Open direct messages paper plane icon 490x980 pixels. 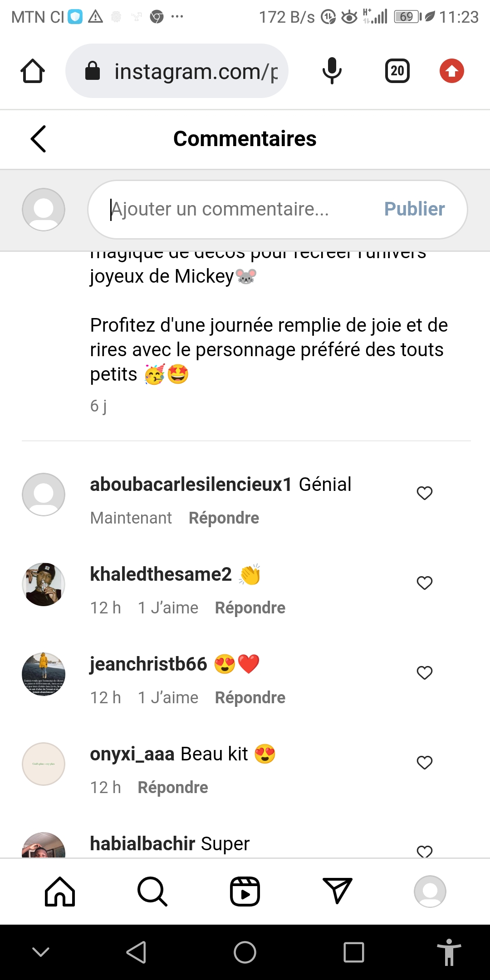pos(337,891)
